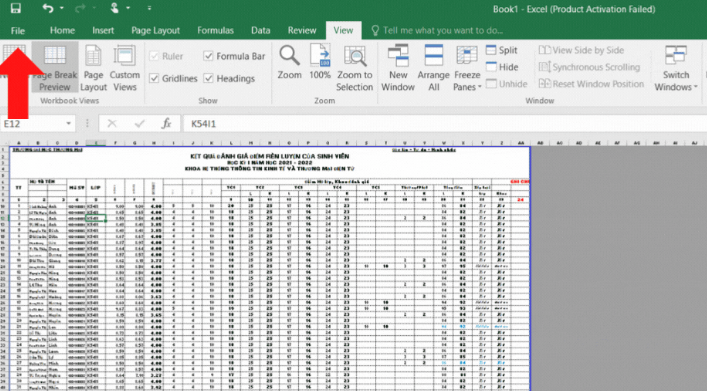Click the formula bar containing K54I1
Screen dimensions: 707x391
444,124
